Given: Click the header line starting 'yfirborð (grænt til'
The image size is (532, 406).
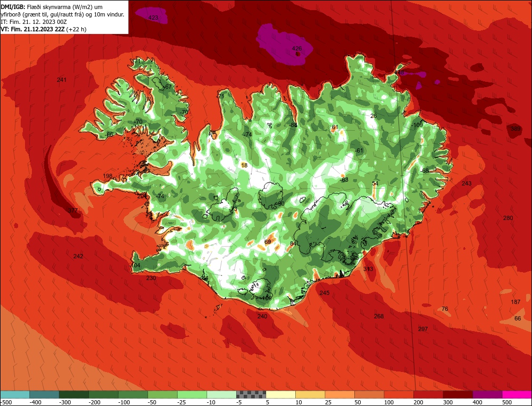Looking at the screenshot, I should [x=63, y=14].
